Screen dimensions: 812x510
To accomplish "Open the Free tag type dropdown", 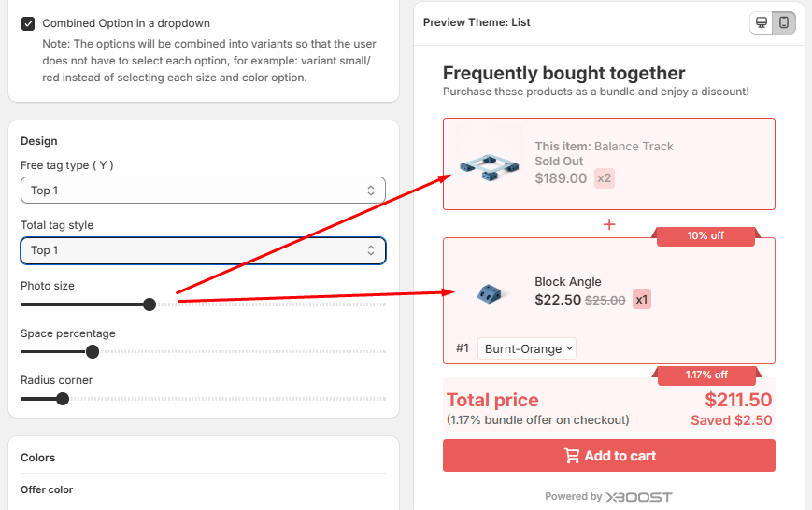I will click(203, 191).
